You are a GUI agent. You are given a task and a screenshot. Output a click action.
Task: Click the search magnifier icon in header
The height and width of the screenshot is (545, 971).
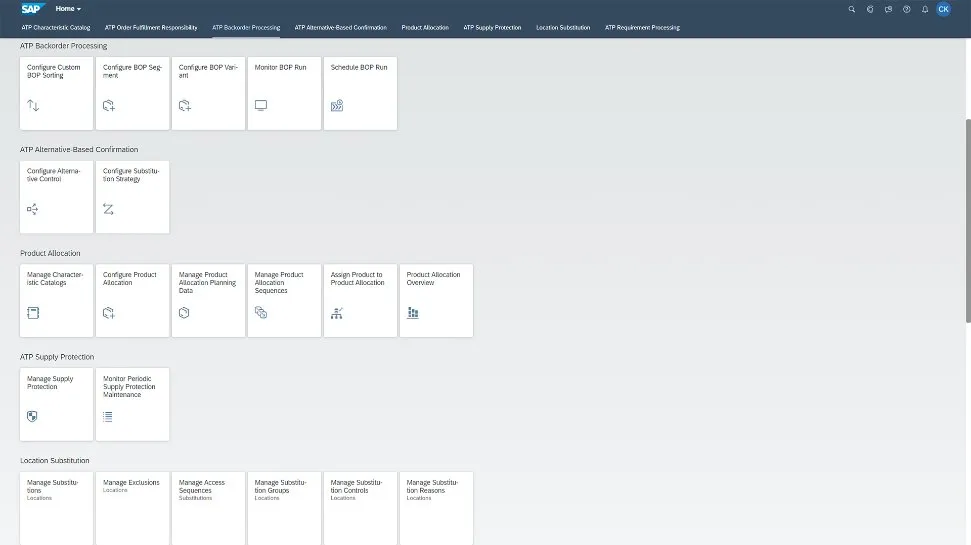coord(852,9)
